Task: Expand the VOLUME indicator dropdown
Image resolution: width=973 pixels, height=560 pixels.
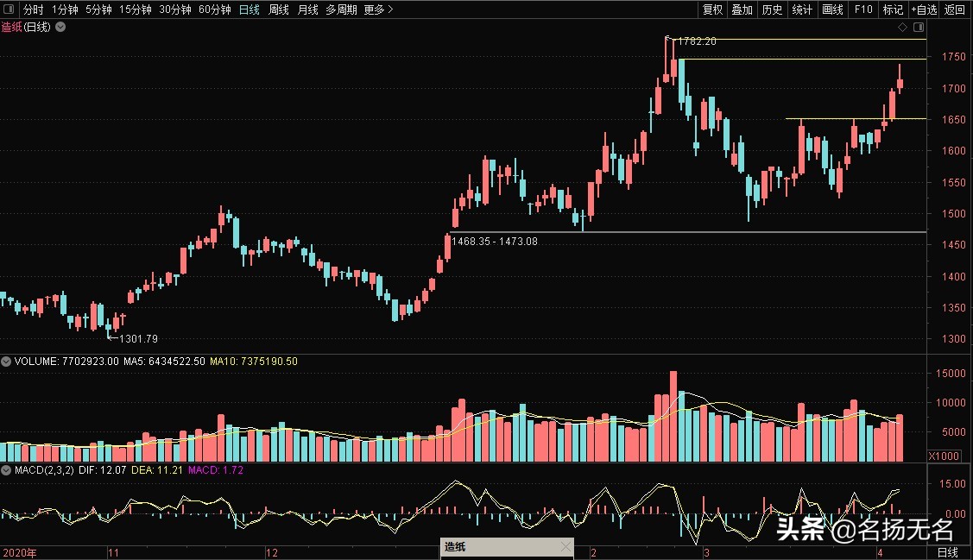Action: click(x=6, y=361)
